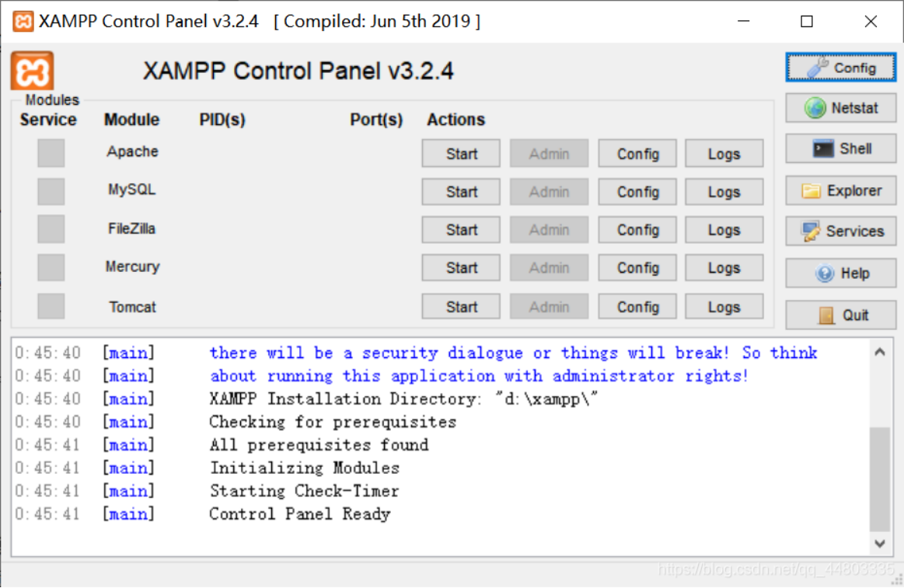Quit XAMPP using the Quit icon
The image size is (904, 588).
click(x=840, y=315)
